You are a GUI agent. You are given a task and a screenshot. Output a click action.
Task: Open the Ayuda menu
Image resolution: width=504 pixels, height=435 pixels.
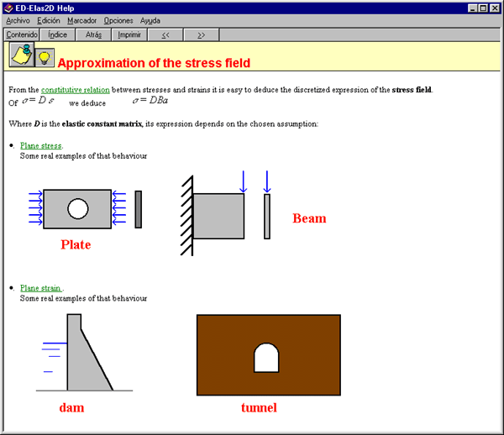click(x=150, y=20)
